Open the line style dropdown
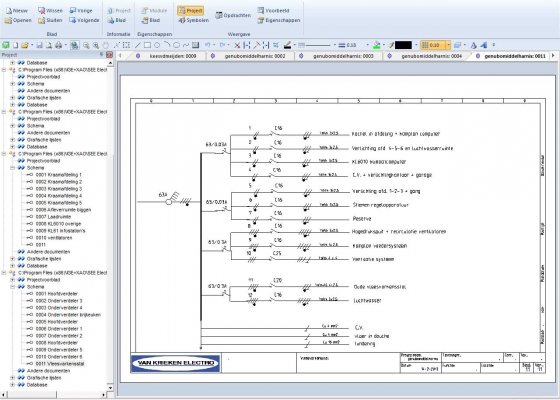The image size is (560, 400). point(335,45)
